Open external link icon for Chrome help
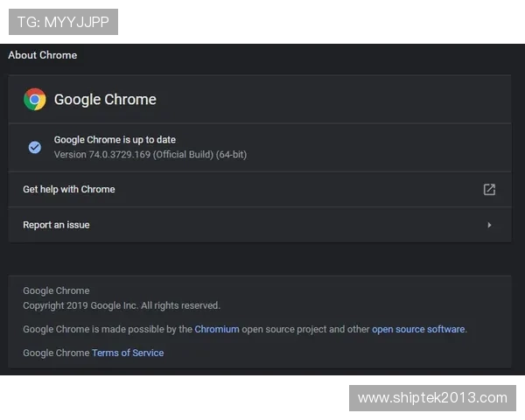Image resolution: width=525 pixels, height=420 pixels. click(489, 189)
